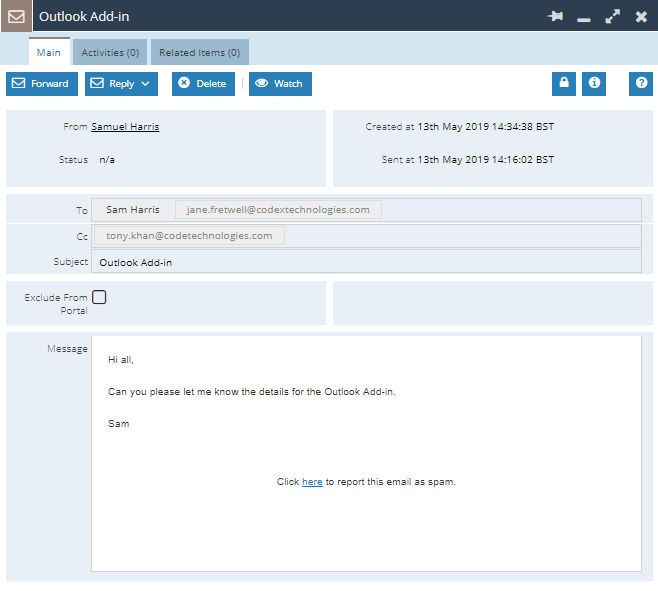Expand the panel to full screen
The image size is (658, 591).
point(612,16)
